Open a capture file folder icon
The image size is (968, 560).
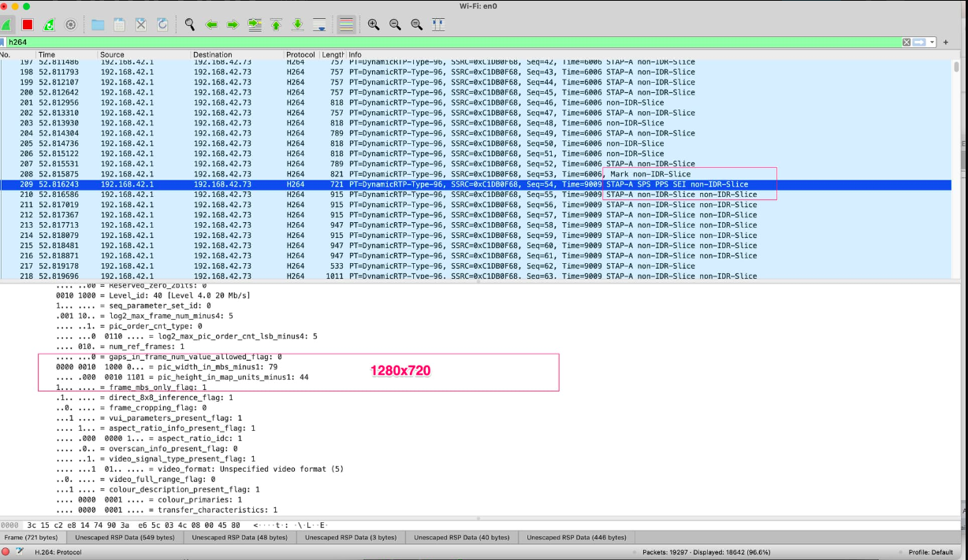pos(98,24)
